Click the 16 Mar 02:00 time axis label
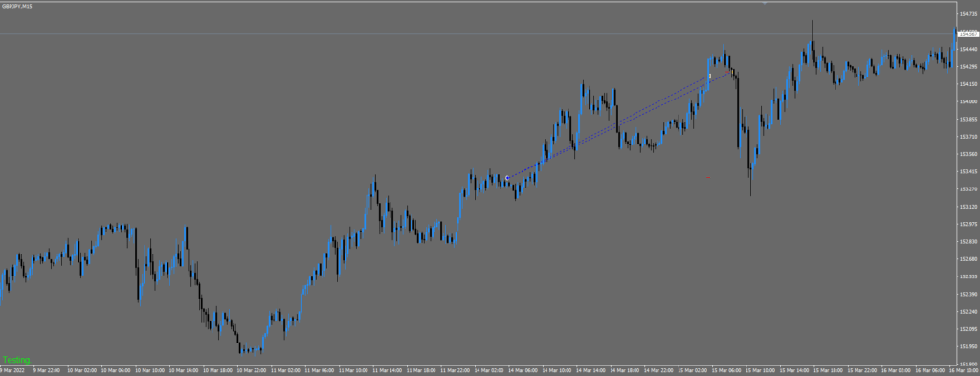The width and height of the screenshot is (980, 376). tap(895, 371)
